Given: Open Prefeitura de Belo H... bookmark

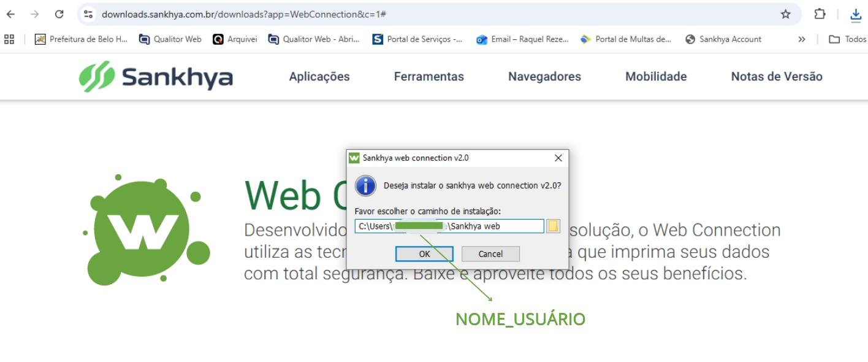Looking at the screenshot, I should (82, 39).
